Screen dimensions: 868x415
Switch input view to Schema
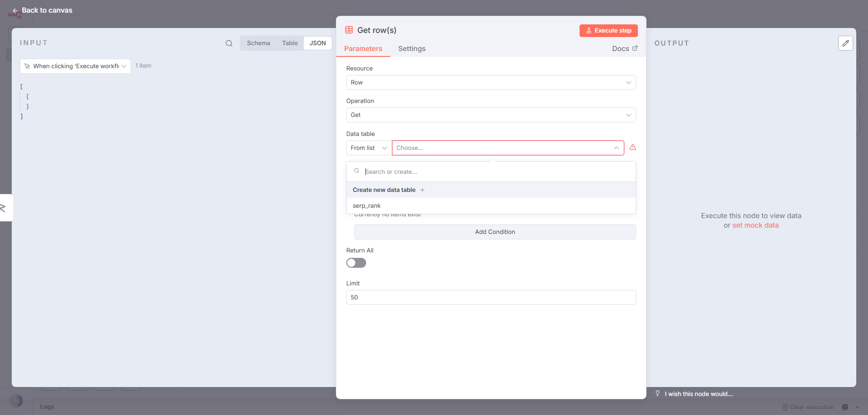tap(258, 43)
